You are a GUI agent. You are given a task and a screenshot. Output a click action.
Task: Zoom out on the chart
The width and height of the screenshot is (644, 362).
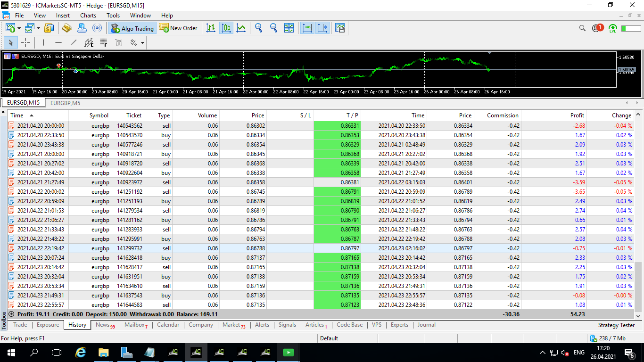tap(273, 28)
